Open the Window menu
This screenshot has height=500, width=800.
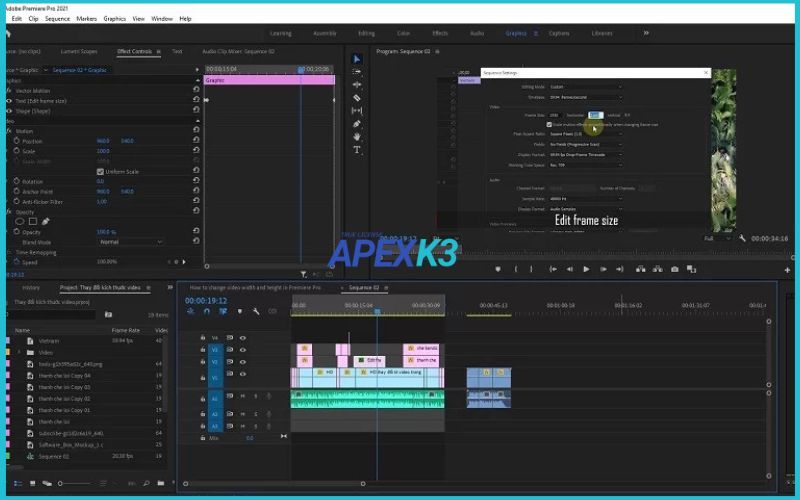tap(162, 19)
